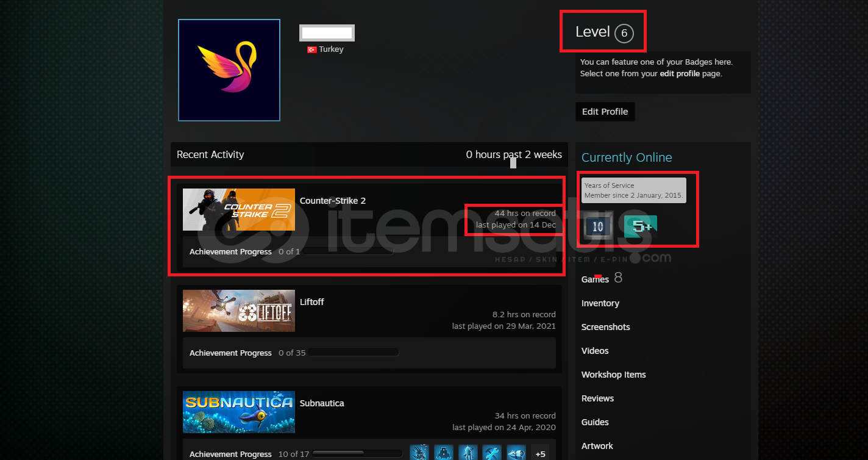868x460 pixels.
Task: Click the Edit Profile button
Action: point(605,112)
